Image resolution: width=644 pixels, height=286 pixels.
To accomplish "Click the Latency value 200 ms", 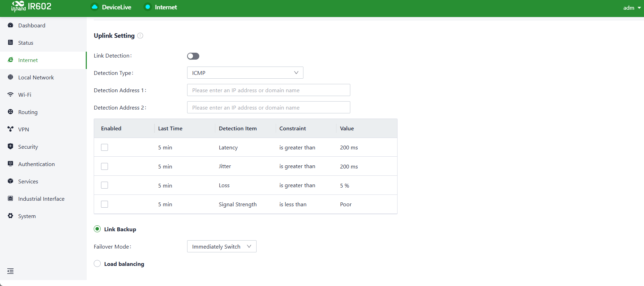I will [349, 148].
